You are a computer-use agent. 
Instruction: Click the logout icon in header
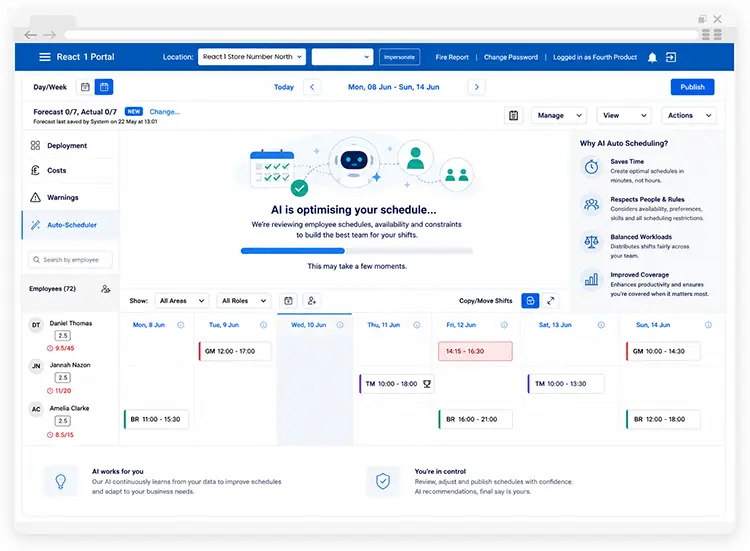tap(671, 57)
